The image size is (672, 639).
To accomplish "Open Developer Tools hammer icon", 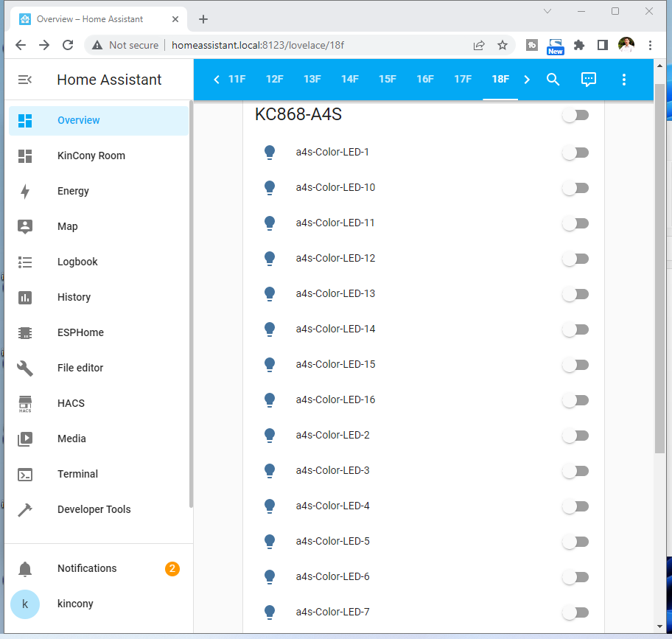I will (25, 509).
